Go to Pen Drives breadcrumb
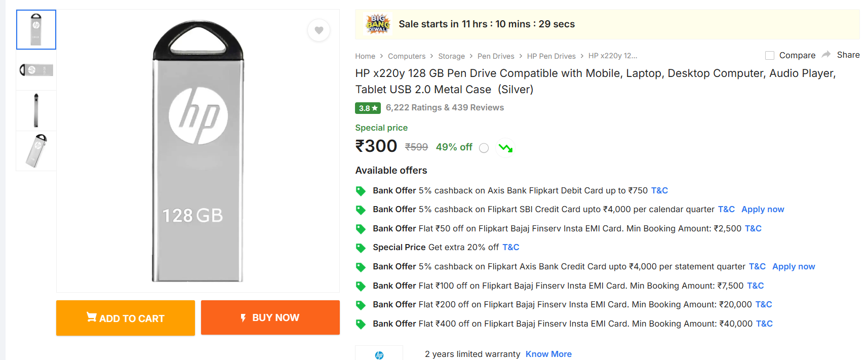868x360 pixels. point(495,56)
